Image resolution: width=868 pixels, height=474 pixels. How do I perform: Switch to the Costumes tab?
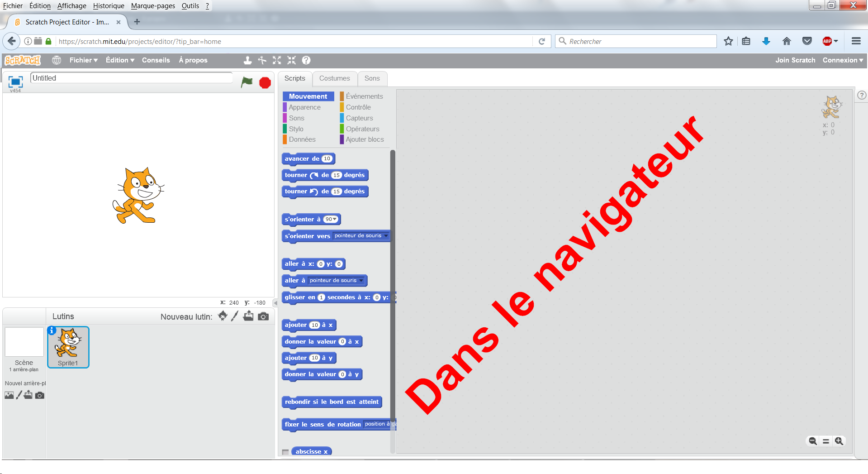click(334, 78)
